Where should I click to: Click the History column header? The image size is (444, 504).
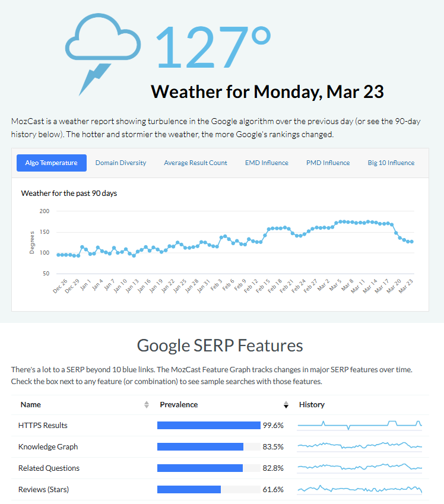(x=312, y=405)
